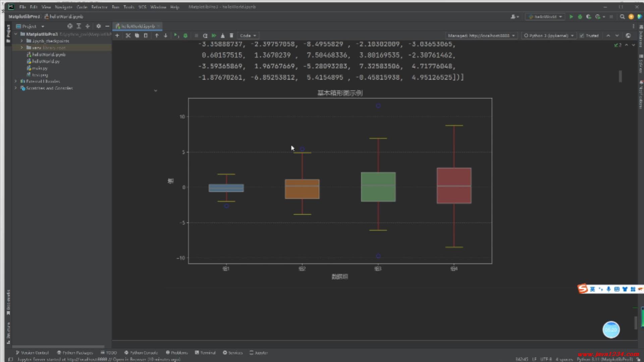Restart the Jupyter kernel
Image resolution: width=644 pixels, height=362 pixels.
pos(205,36)
